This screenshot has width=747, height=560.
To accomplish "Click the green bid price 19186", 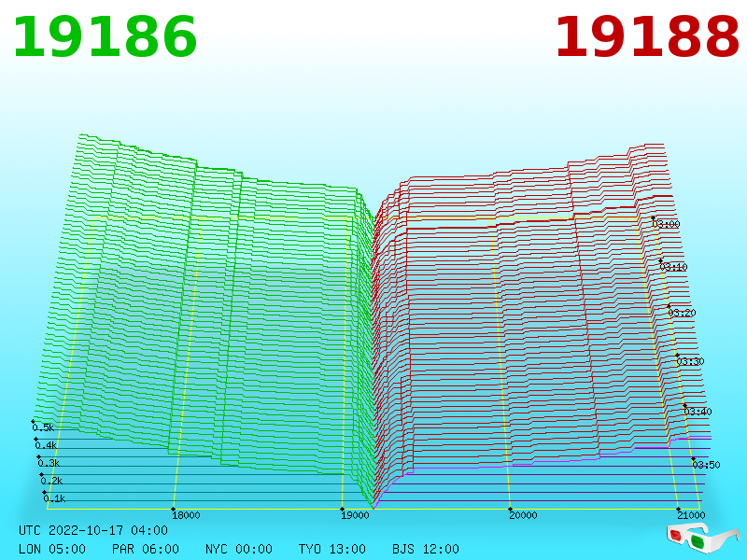I will 105,37.
